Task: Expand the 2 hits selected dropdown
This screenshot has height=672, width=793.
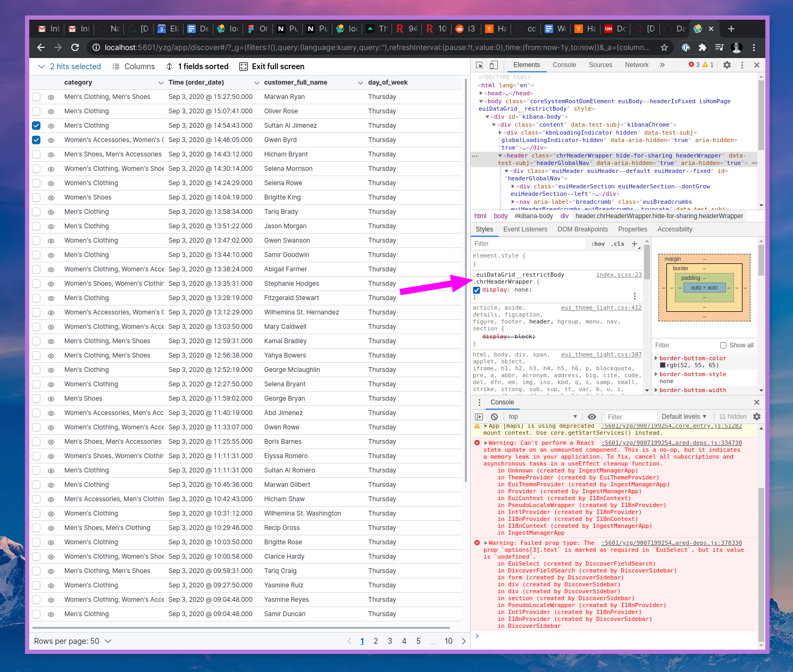Action: [x=69, y=67]
